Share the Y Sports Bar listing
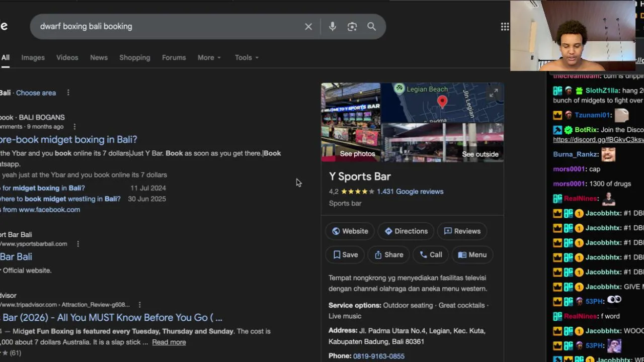Viewport: 644px width, 362px height. pos(388,255)
